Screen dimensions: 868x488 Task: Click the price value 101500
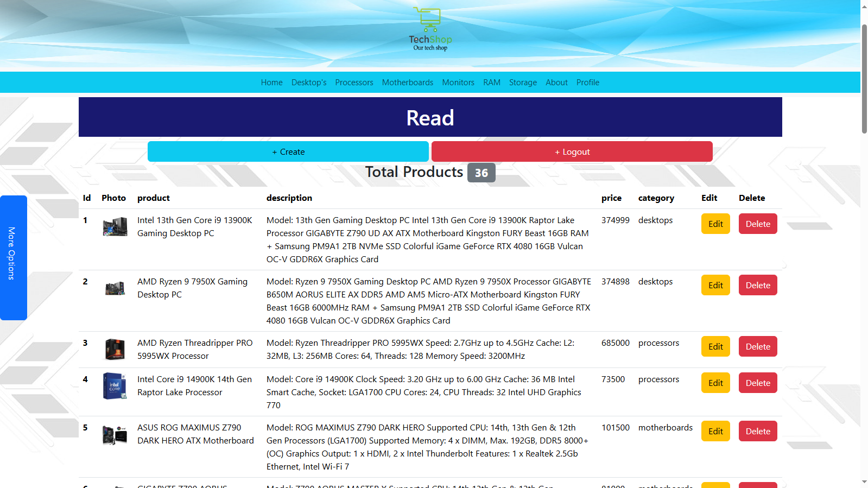tap(616, 427)
